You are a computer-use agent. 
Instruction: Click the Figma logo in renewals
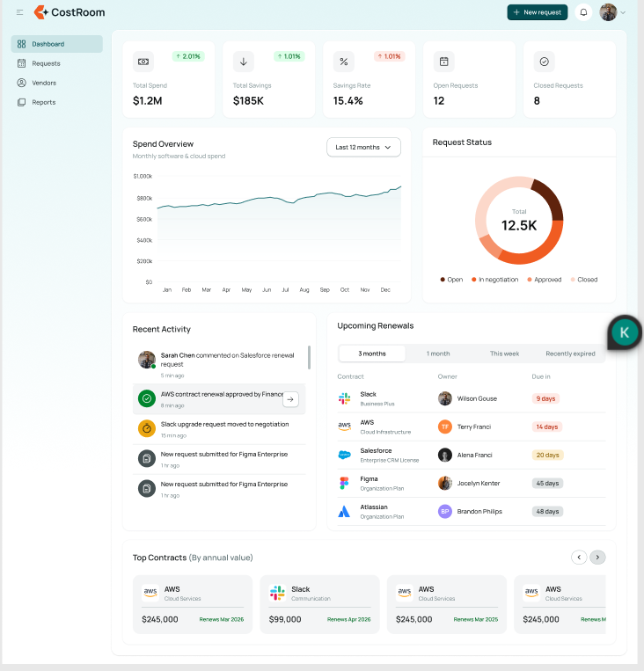click(x=344, y=483)
